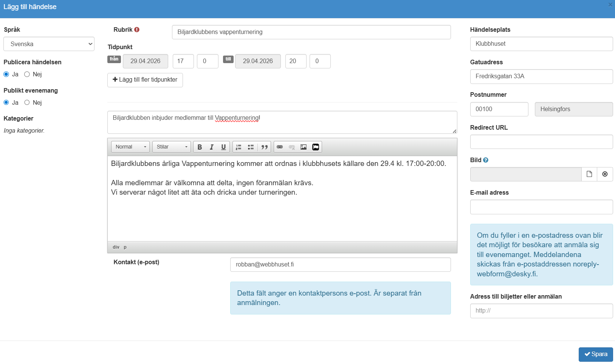Insert a block quote
Image resolution: width=615 pixels, height=364 pixels.
265,147
